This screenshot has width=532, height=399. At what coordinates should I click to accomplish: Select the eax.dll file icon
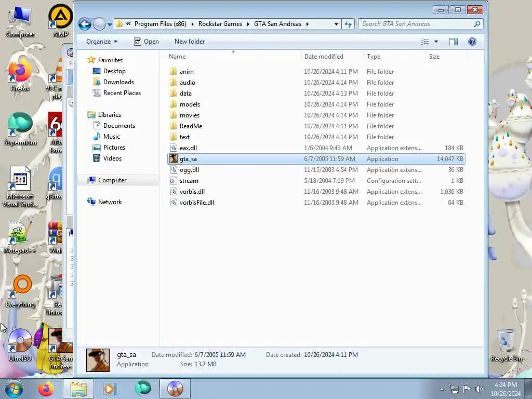tap(174, 148)
